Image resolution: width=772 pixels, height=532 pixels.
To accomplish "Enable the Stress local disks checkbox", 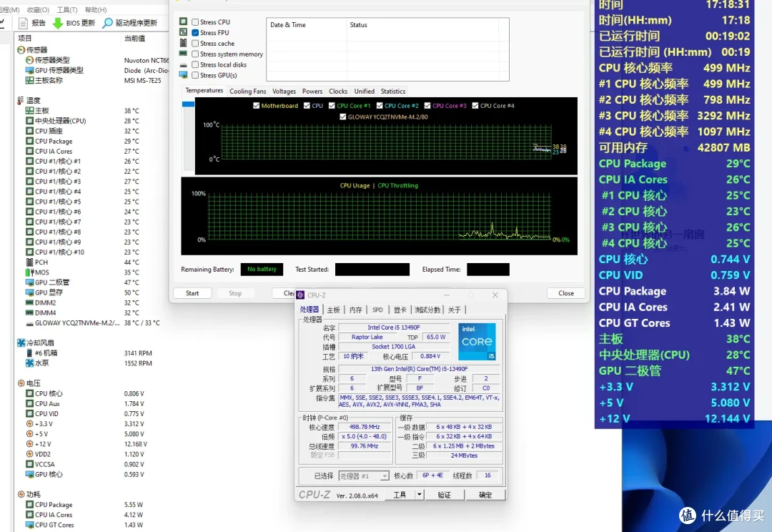I will click(x=195, y=64).
